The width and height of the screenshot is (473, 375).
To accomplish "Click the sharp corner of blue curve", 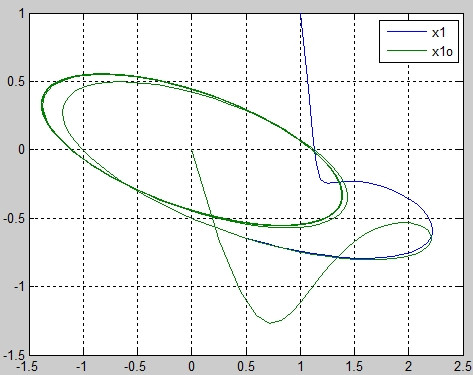I will coord(322,181).
